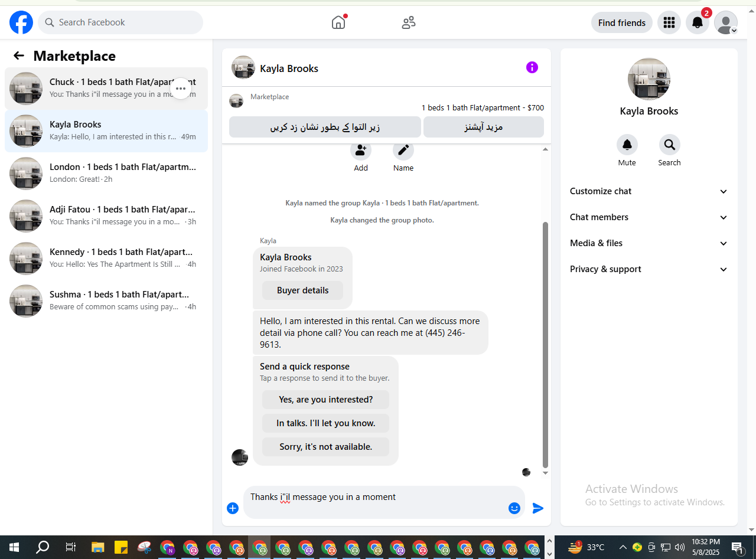Go back using the Marketplace arrow
The image size is (756, 559).
coord(19,55)
